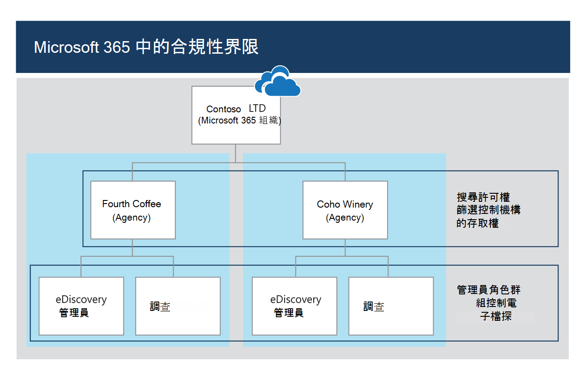Click 調查 box under Fourth Coffee
588x383 pixels.
[x=178, y=306]
